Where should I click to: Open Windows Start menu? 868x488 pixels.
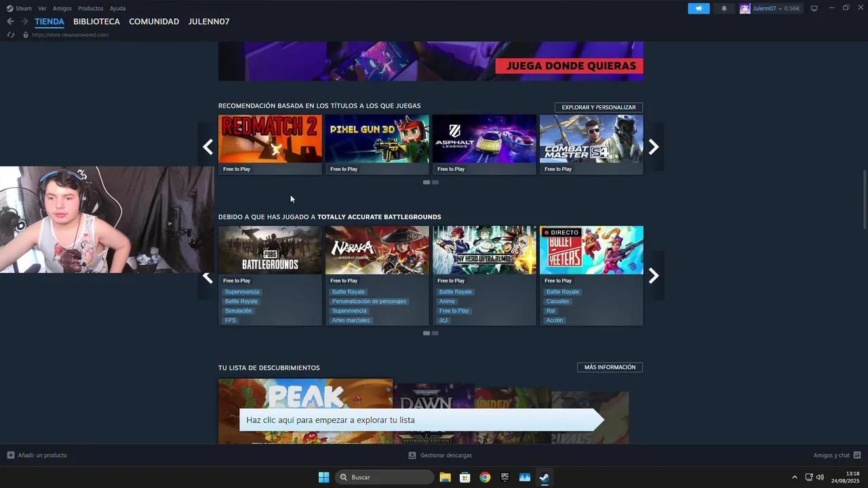[x=323, y=477]
